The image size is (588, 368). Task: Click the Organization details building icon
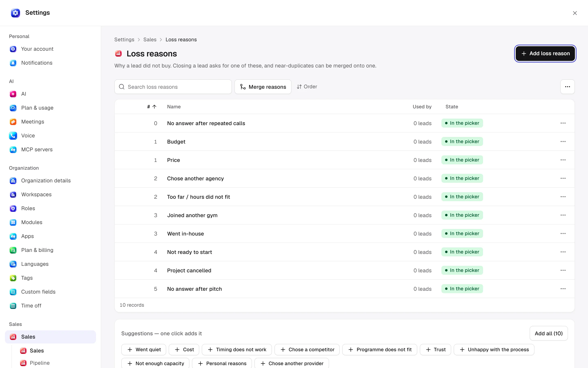click(13, 181)
